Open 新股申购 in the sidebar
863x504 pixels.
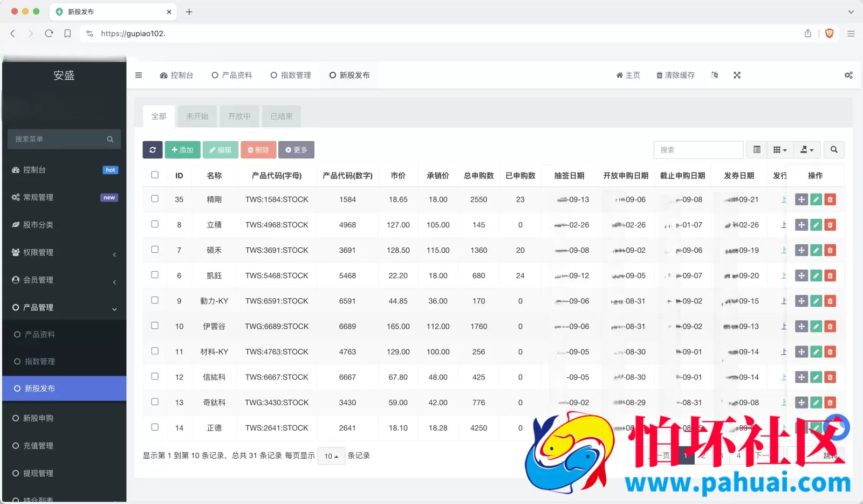point(64,418)
